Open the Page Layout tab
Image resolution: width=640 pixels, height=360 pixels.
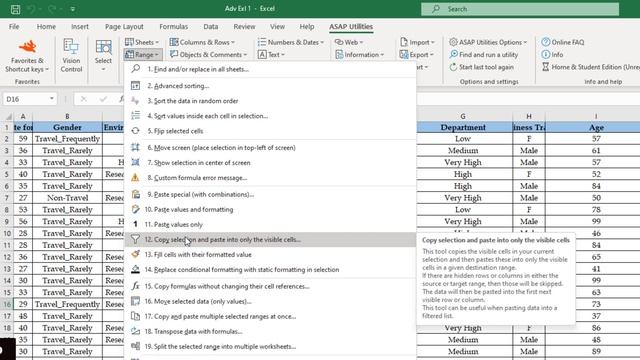[124, 27]
